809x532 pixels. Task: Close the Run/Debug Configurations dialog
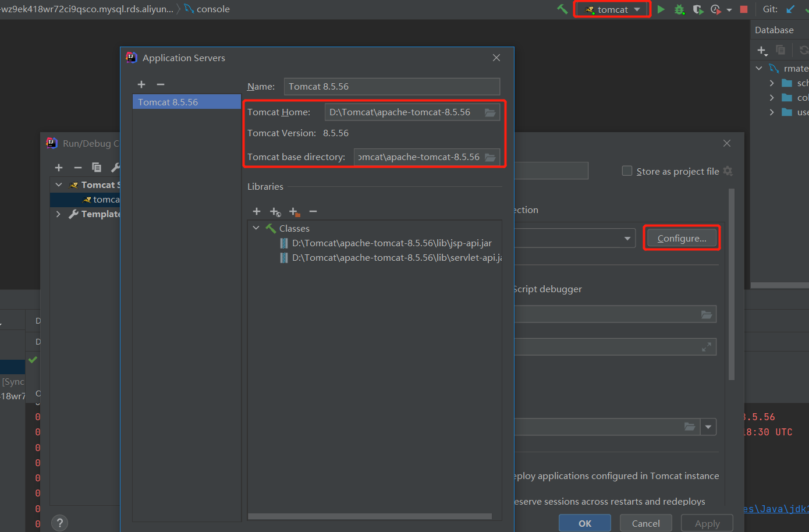coord(727,143)
